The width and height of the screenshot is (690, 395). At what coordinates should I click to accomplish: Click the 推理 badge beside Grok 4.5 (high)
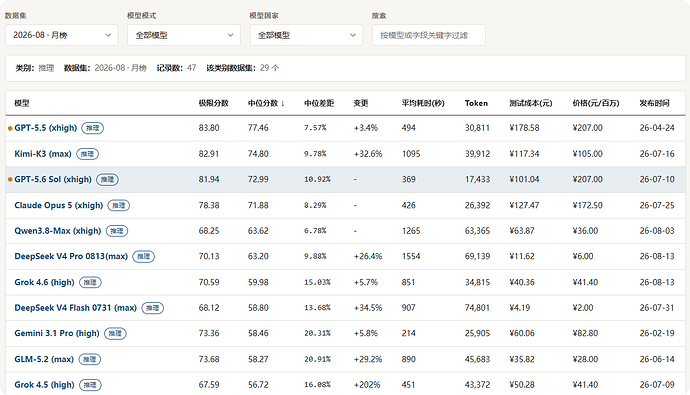coord(90,385)
